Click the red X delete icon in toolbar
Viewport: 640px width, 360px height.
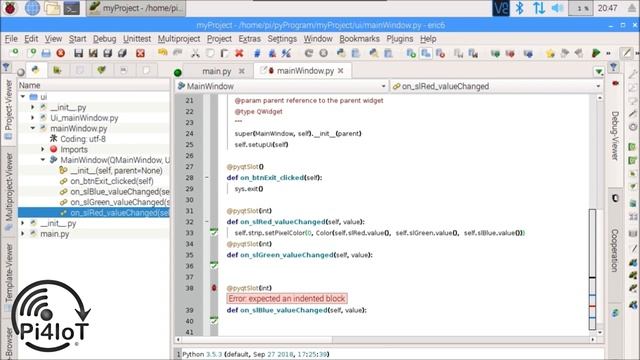pos(239,53)
